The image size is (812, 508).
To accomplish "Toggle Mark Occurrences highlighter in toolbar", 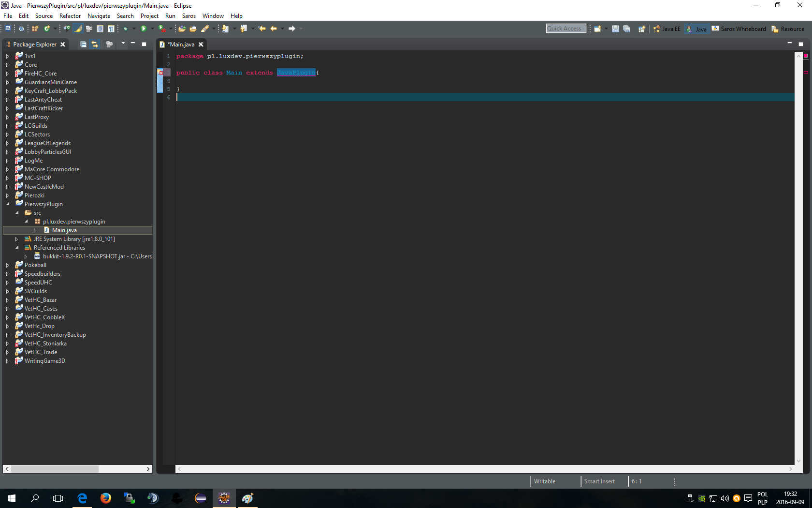I will coord(78,29).
